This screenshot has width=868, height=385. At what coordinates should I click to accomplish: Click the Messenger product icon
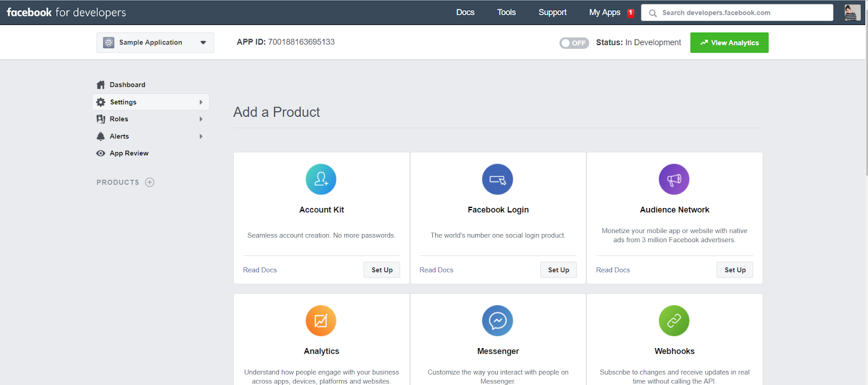(x=497, y=321)
